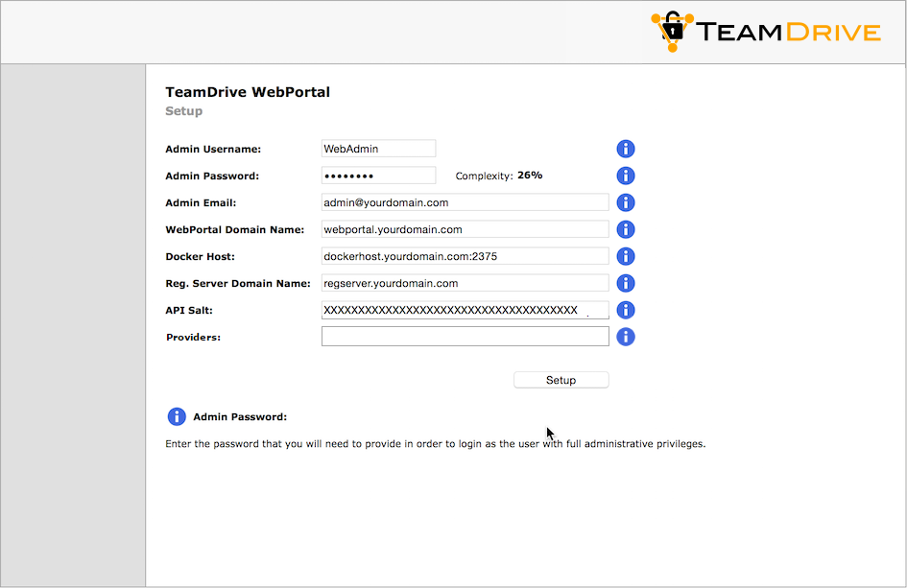
Task: Click the "Admin Username:" label
Action: [x=213, y=150]
